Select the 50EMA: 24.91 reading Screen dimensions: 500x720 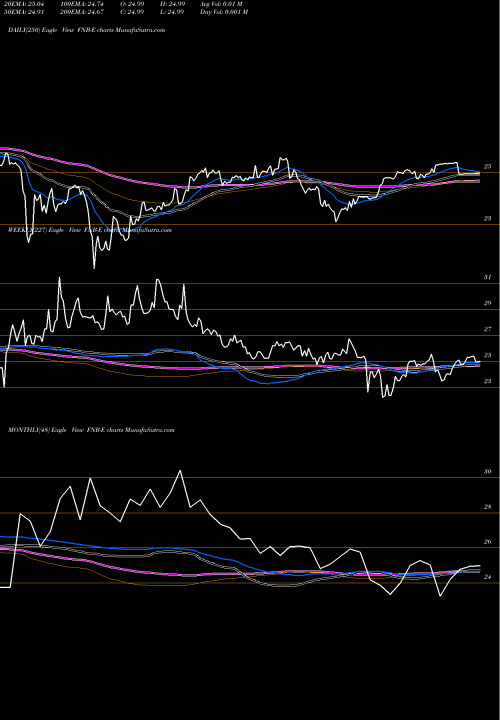(x=22, y=12)
